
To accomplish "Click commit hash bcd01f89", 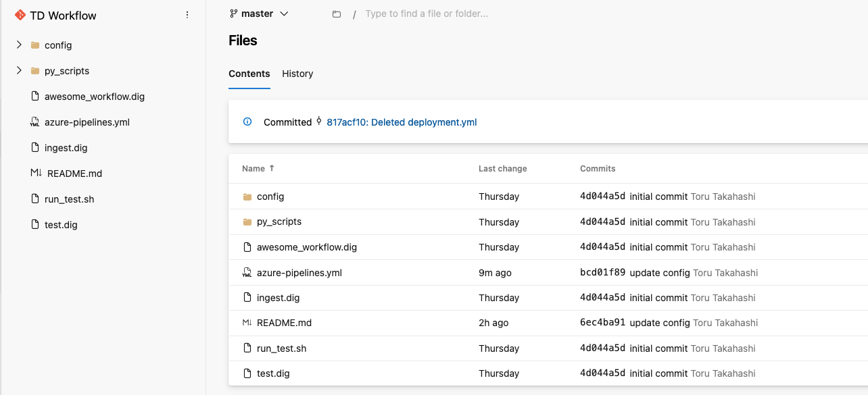I will pos(602,273).
